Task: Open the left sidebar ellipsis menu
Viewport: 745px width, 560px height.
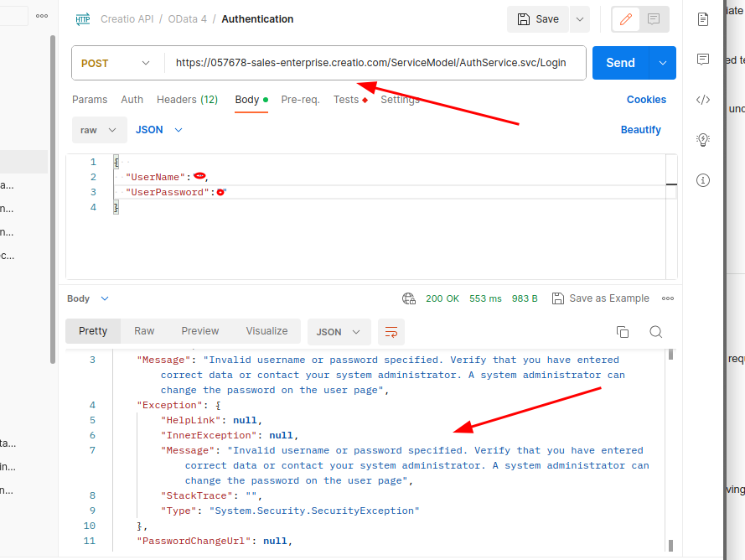Action: pos(42,16)
